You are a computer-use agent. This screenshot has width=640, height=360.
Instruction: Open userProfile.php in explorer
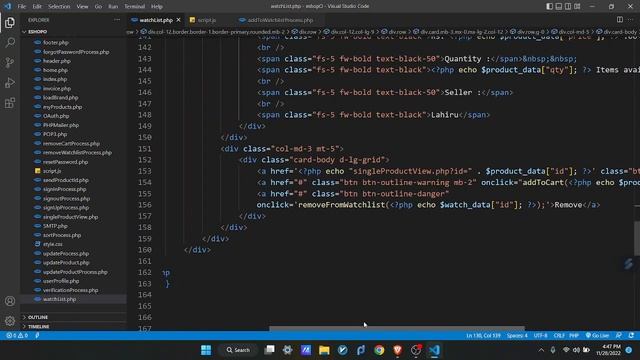coord(61,281)
